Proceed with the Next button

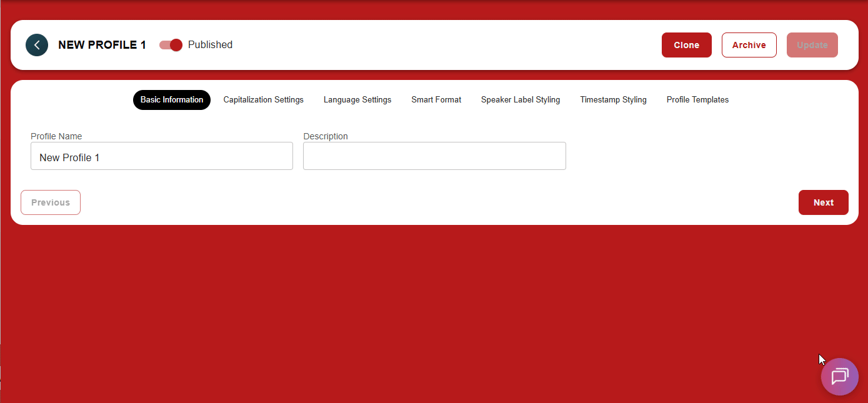click(823, 202)
